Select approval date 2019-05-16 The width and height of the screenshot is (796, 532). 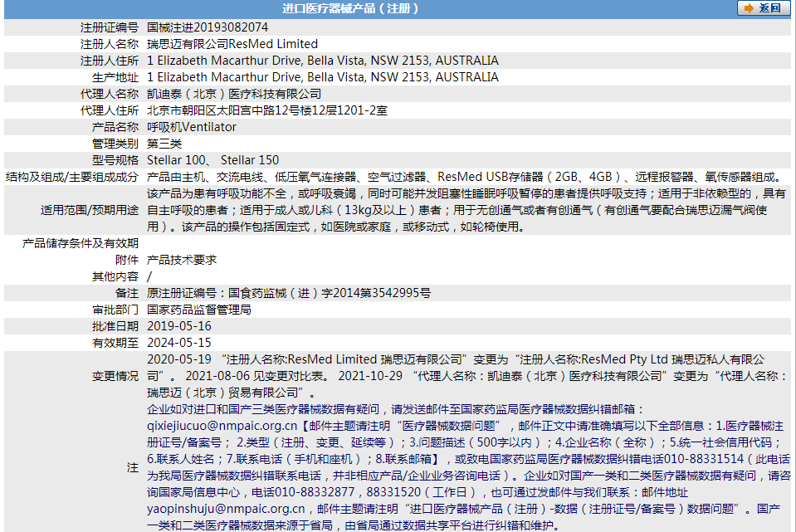178,326
